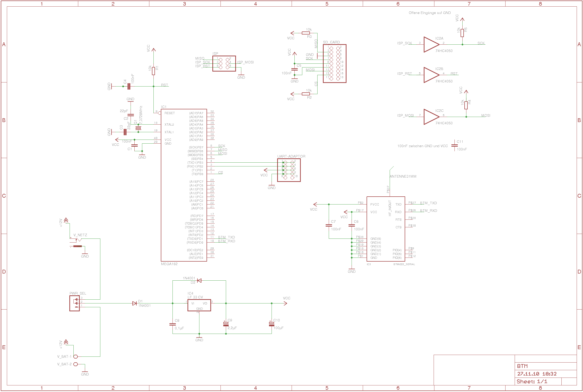Click the MEGA162 part label

tap(169, 264)
